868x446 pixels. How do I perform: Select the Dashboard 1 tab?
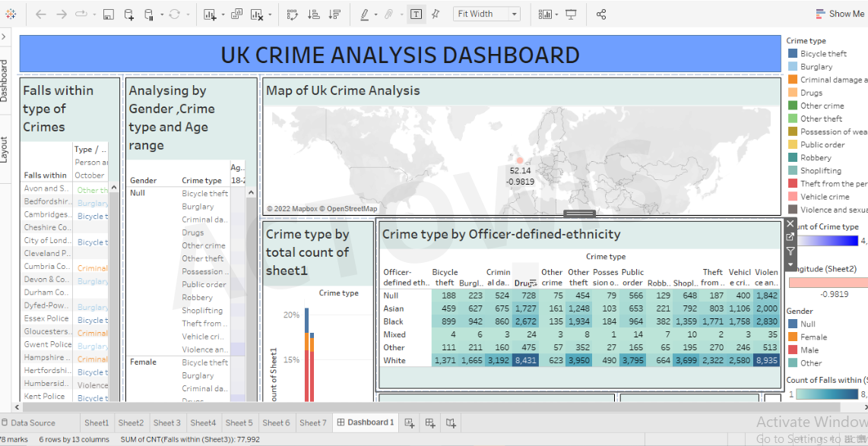pyautogui.click(x=366, y=422)
